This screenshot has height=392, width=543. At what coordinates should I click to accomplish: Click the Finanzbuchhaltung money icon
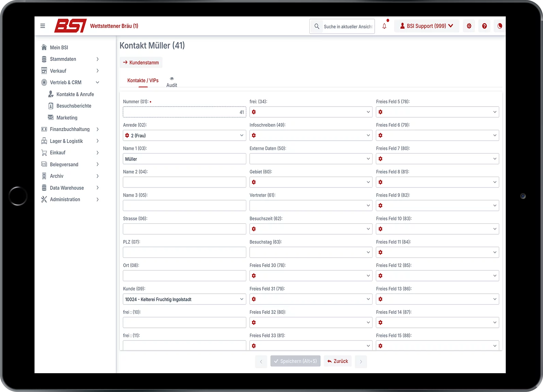44,129
